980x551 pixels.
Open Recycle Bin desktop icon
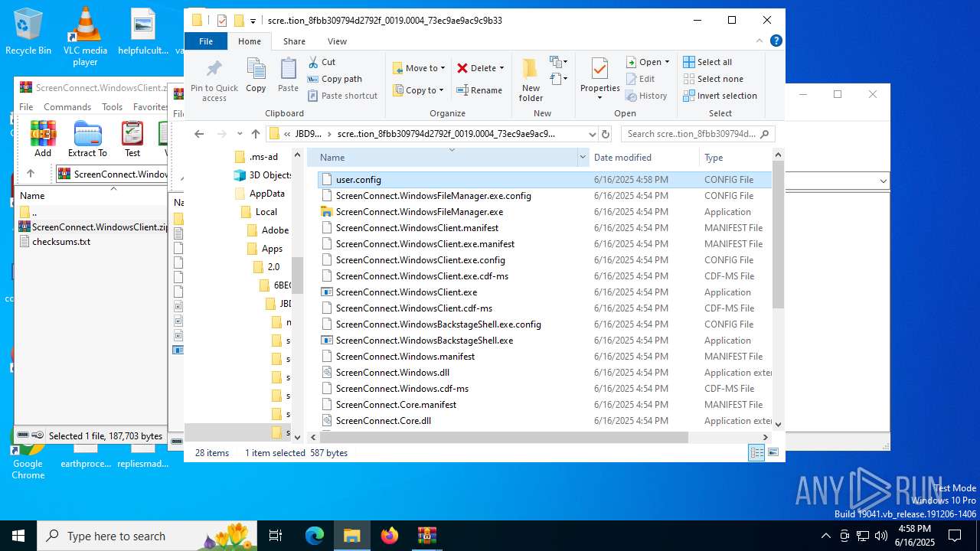point(28,32)
